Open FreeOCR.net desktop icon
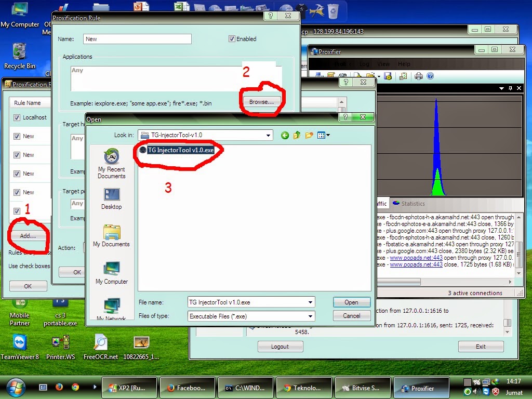 point(101,346)
